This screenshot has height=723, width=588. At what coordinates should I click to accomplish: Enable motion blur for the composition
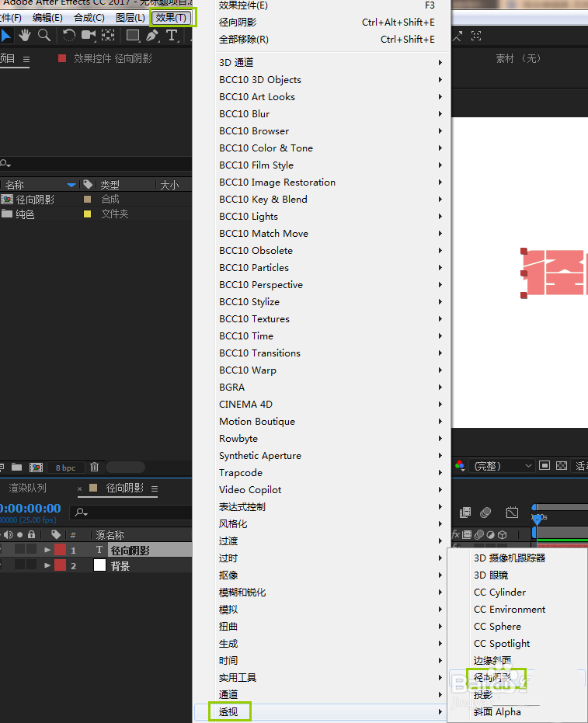pos(485,513)
